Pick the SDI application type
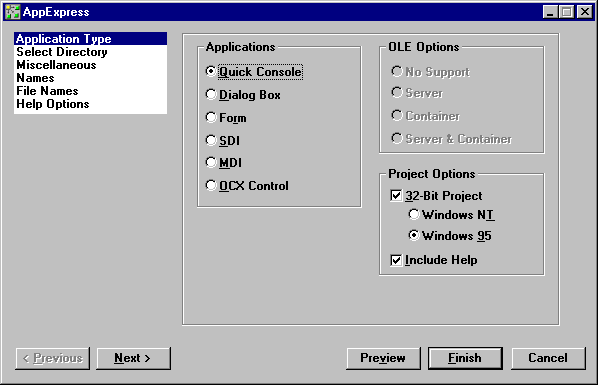Image resolution: width=599 pixels, height=386 pixels. pyautogui.click(x=223, y=141)
